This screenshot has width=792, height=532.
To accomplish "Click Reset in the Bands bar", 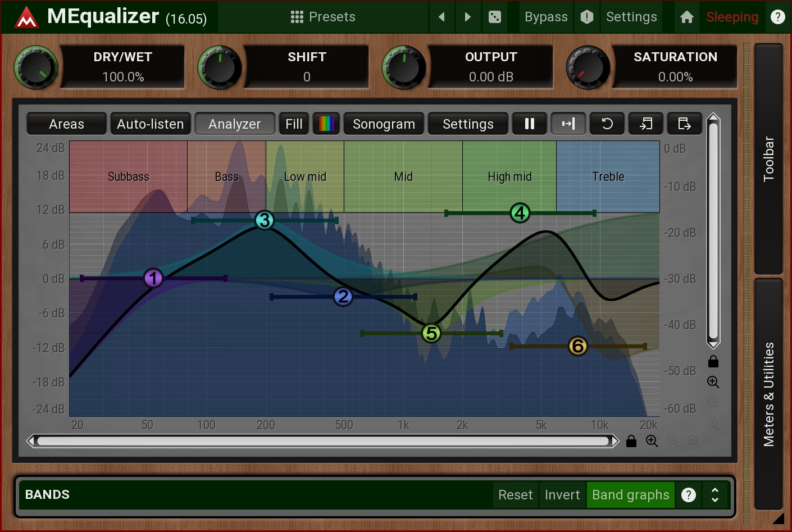I will (516, 495).
